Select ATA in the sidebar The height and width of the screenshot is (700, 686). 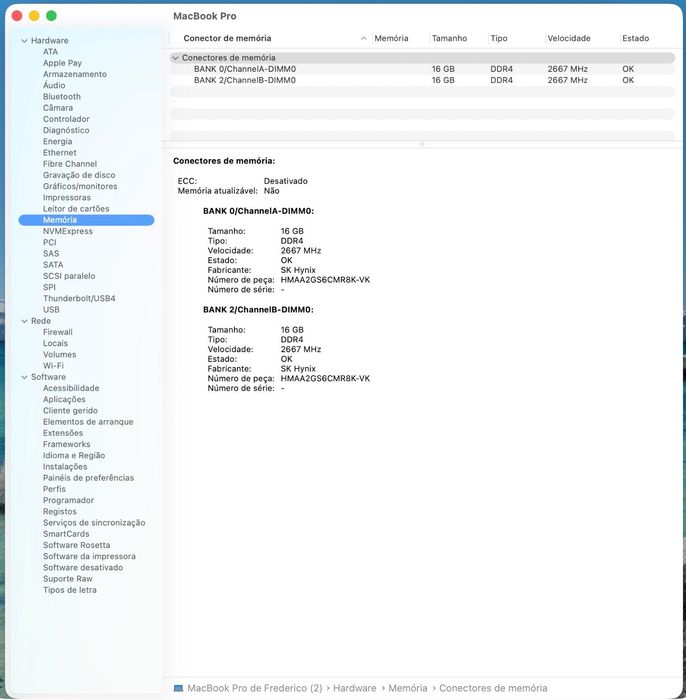coord(50,52)
